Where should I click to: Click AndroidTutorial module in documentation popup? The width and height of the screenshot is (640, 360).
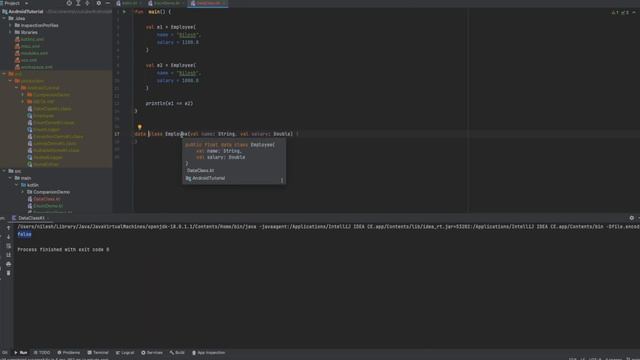(205, 178)
